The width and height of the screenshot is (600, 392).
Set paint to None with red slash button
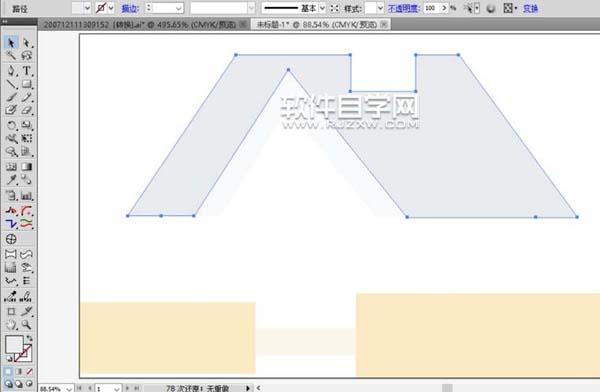(x=29, y=371)
